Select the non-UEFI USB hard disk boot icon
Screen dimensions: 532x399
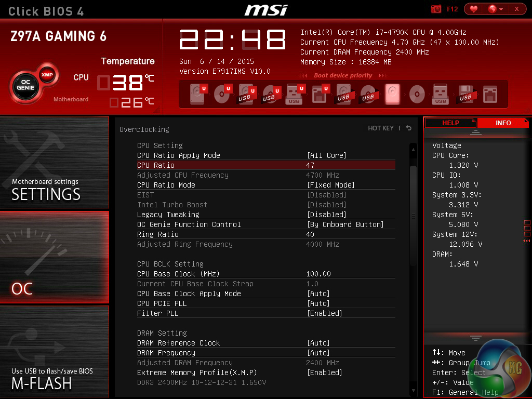[345, 94]
